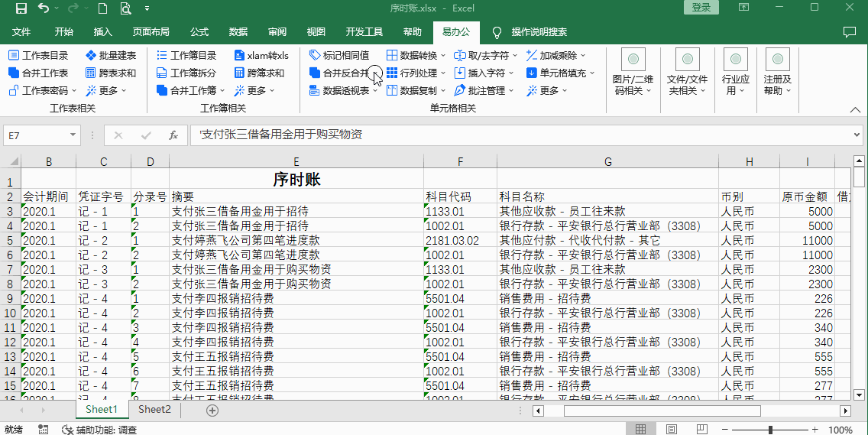
Task: Expand 单元格填充 dropdown
Action: click(x=591, y=73)
